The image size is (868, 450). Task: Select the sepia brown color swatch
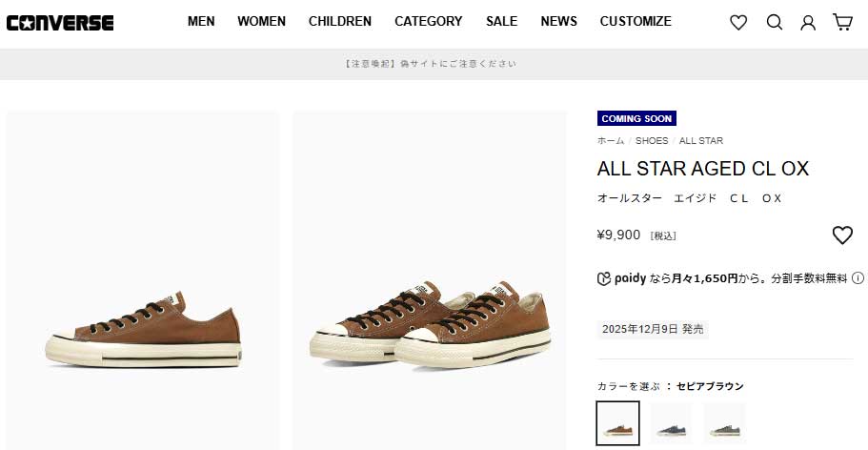click(x=617, y=422)
